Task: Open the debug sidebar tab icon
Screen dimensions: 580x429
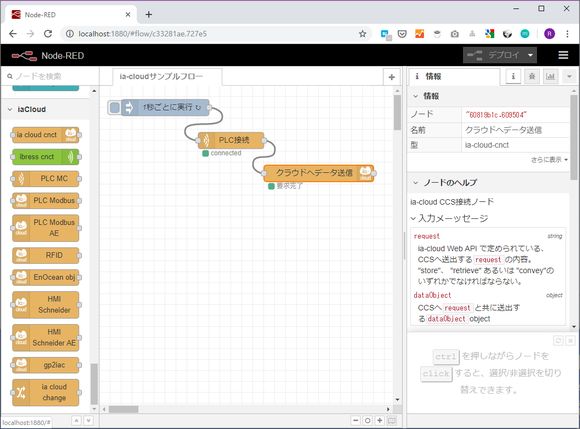Action: (x=532, y=77)
